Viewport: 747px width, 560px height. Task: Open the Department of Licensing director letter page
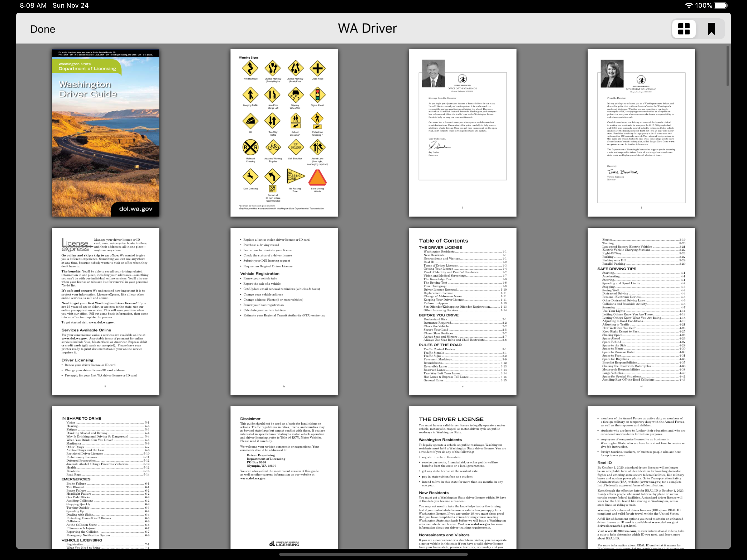(641, 133)
